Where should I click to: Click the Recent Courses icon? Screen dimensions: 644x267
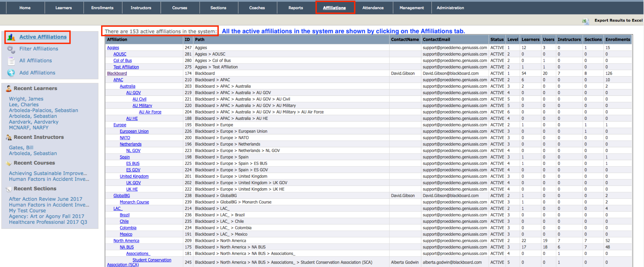[x=9, y=163]
